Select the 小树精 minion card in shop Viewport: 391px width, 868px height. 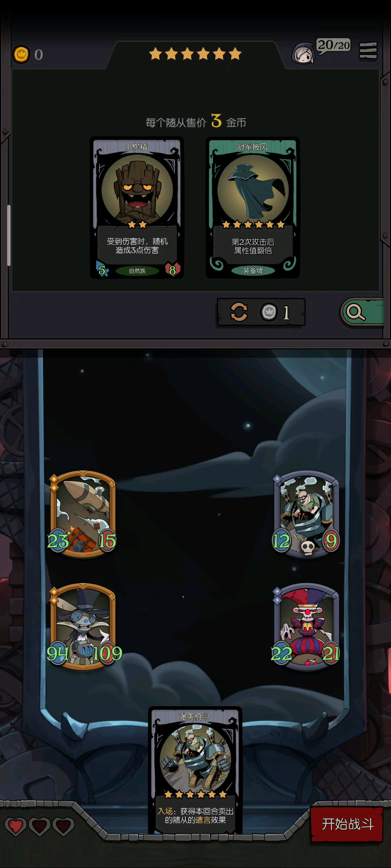pos(137,208)
